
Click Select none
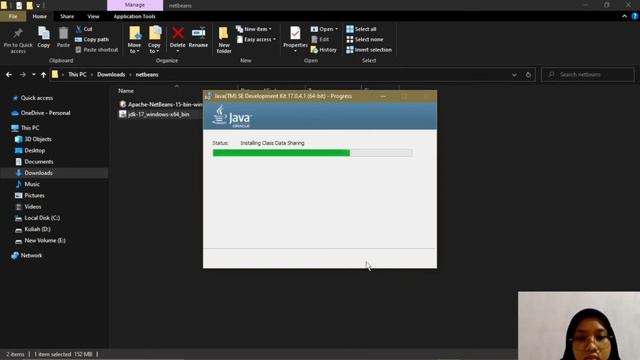click(364, 40)
